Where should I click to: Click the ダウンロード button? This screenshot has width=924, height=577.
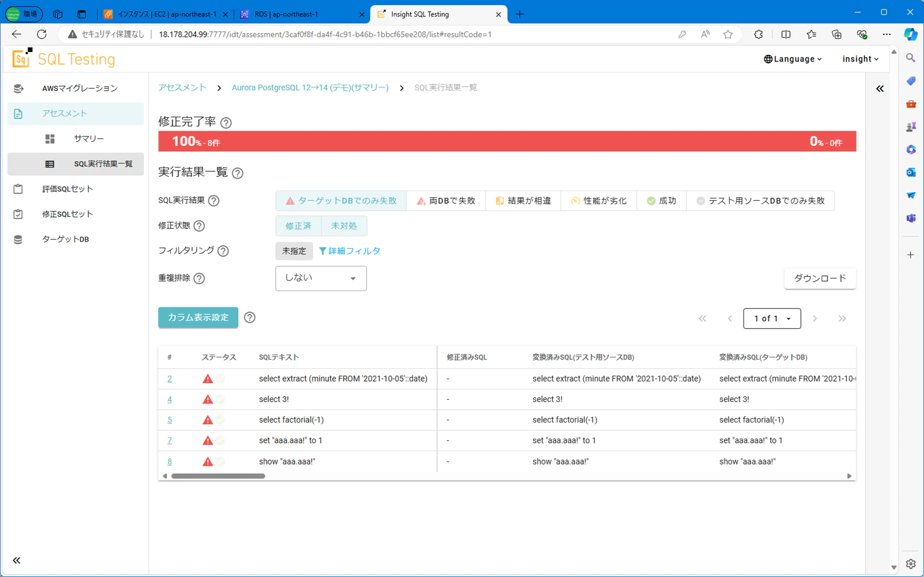(x=820, y=278)
